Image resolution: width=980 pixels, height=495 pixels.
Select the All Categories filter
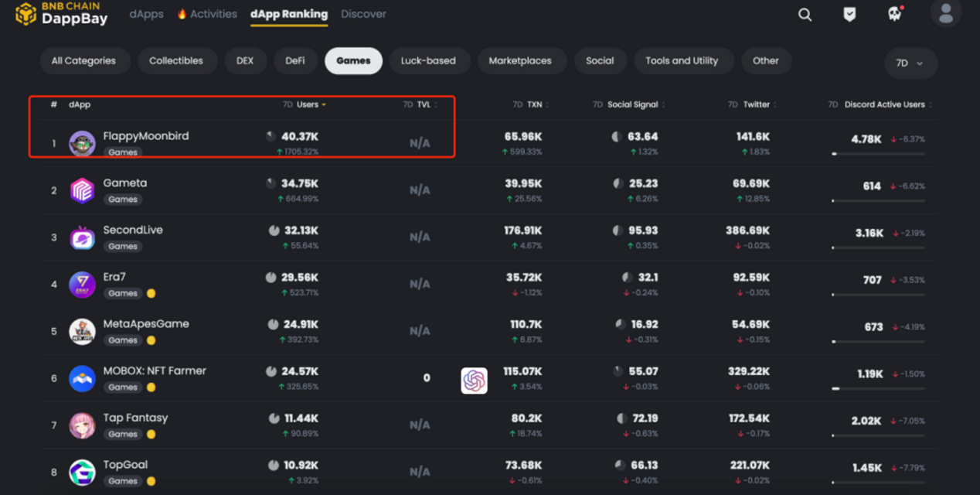pyautogui.click(x=83, y=61)
